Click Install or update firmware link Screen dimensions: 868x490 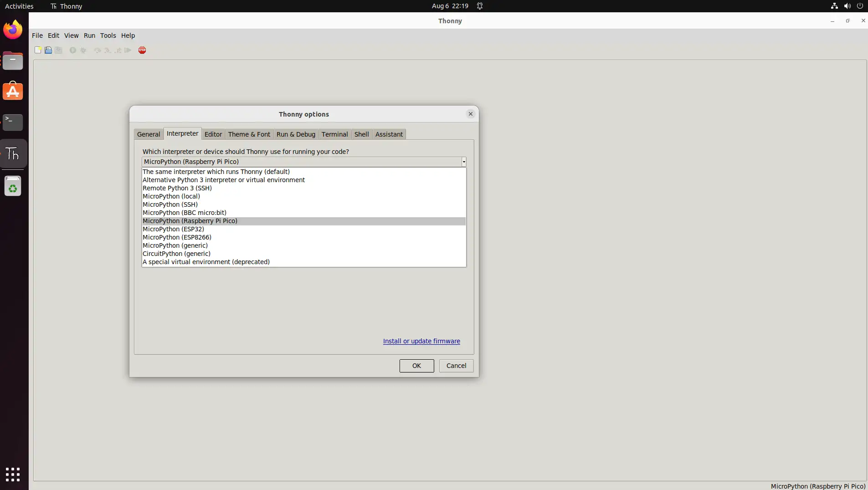coord(421,341)
